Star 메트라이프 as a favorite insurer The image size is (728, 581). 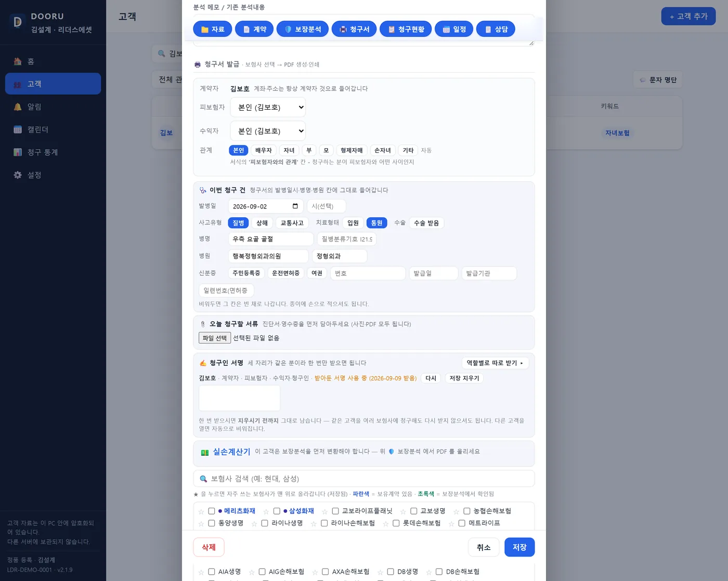(451, 523)
